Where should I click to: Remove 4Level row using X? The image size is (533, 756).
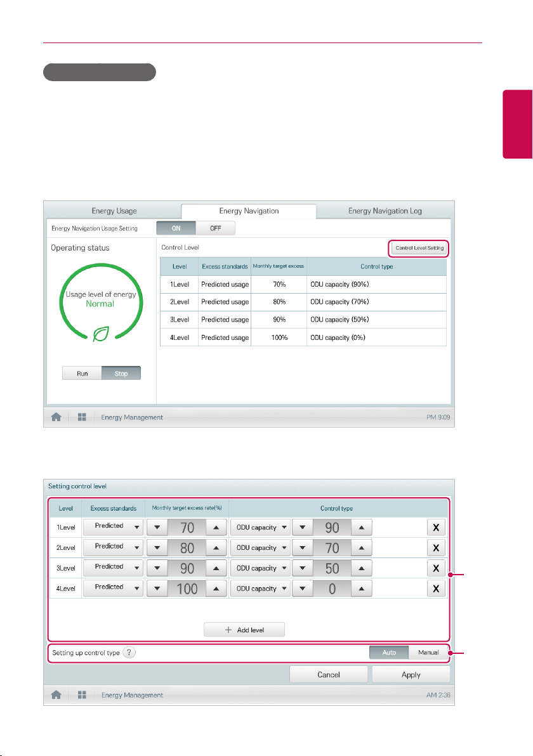(x=436, y=588)
